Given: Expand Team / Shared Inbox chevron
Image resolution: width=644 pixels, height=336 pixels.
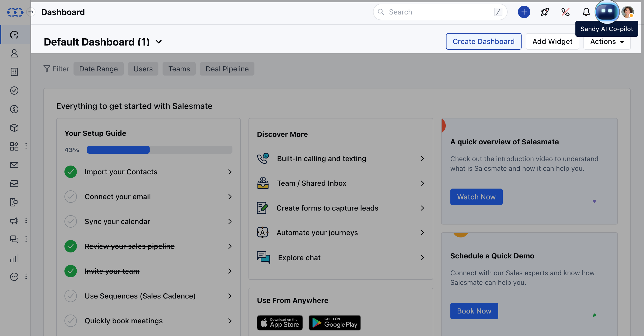Looking at the screenshot, I should (422, 183).
